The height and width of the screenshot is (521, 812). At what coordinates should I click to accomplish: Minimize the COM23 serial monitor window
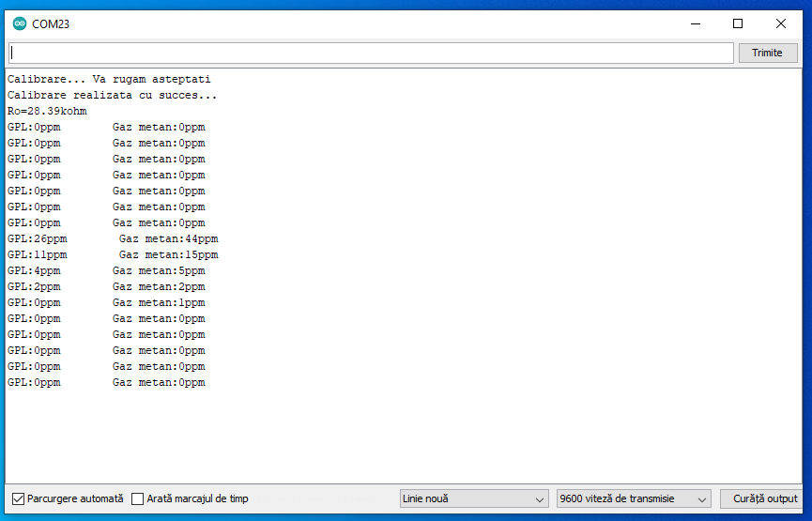pyautogui.click(x=695, y=23)
